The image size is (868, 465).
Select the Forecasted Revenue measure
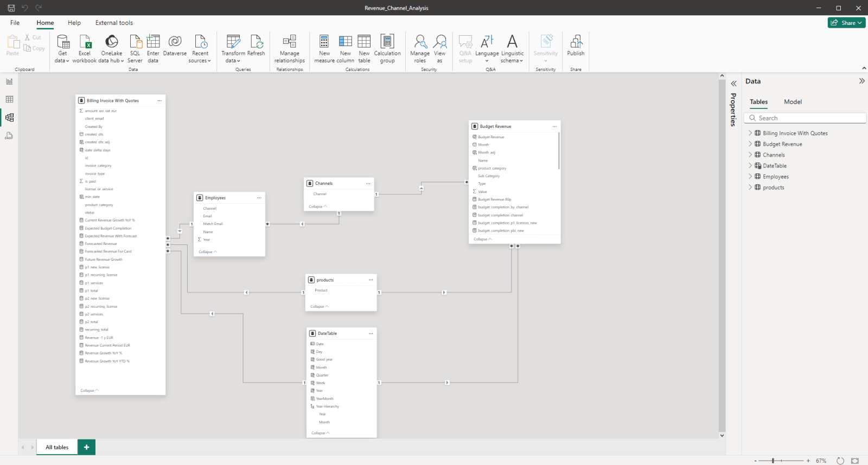(x=101, y=244)
